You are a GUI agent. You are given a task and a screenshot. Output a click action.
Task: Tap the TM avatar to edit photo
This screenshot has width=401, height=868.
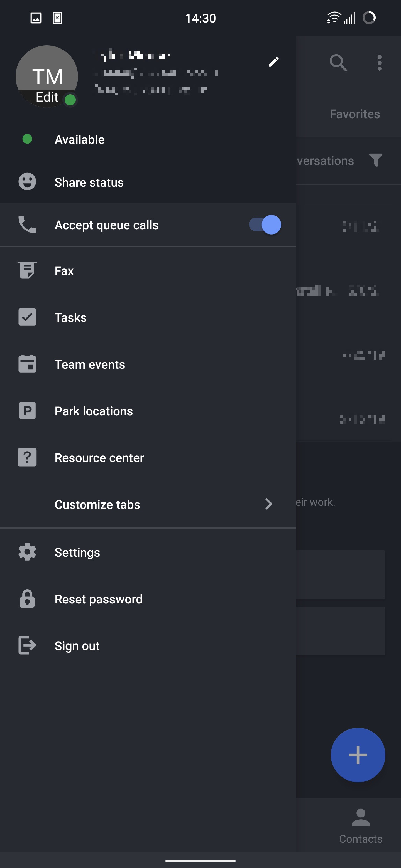click(47, 77)
